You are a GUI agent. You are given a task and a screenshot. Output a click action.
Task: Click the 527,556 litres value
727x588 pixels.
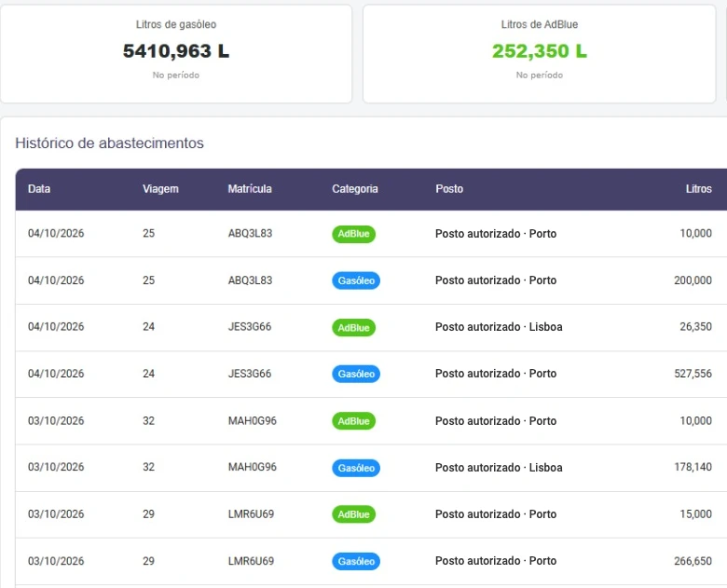693,374
